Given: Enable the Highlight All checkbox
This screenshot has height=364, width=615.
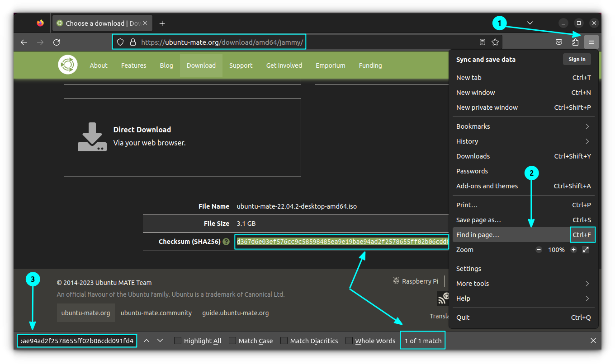Looking at the screenshot, I should point(177,341).
